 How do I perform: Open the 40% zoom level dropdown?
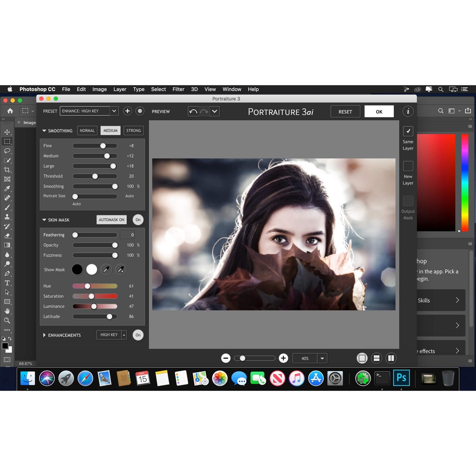point(323,358)
